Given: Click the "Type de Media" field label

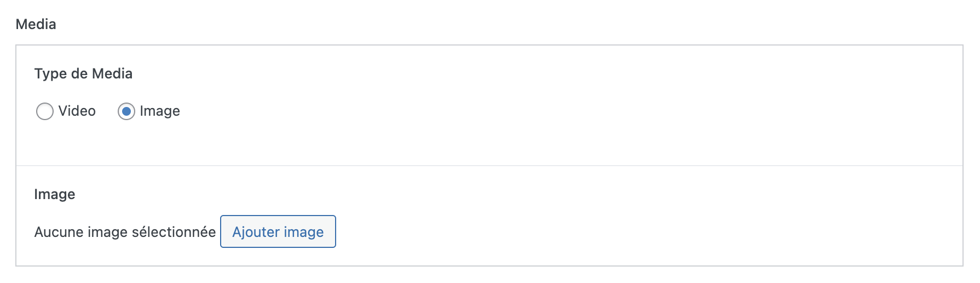Looking at the screenshot, I should pos(83,73).
